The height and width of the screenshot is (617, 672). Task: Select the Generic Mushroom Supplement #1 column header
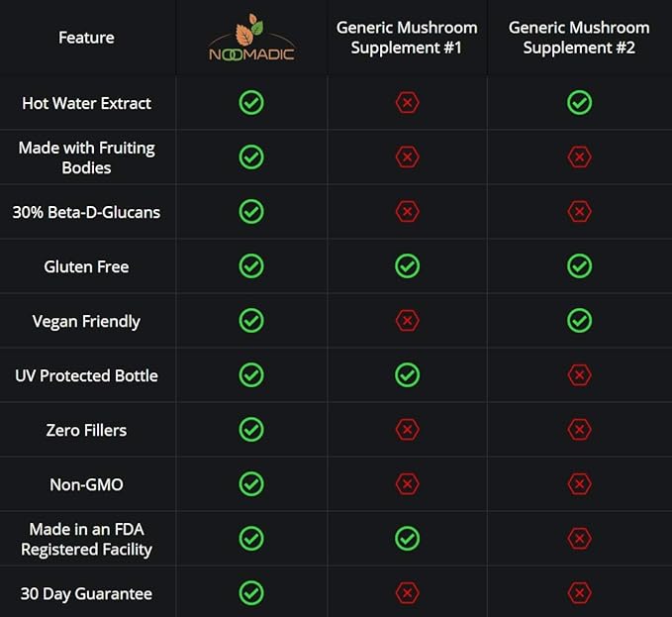tap(407, 38)
